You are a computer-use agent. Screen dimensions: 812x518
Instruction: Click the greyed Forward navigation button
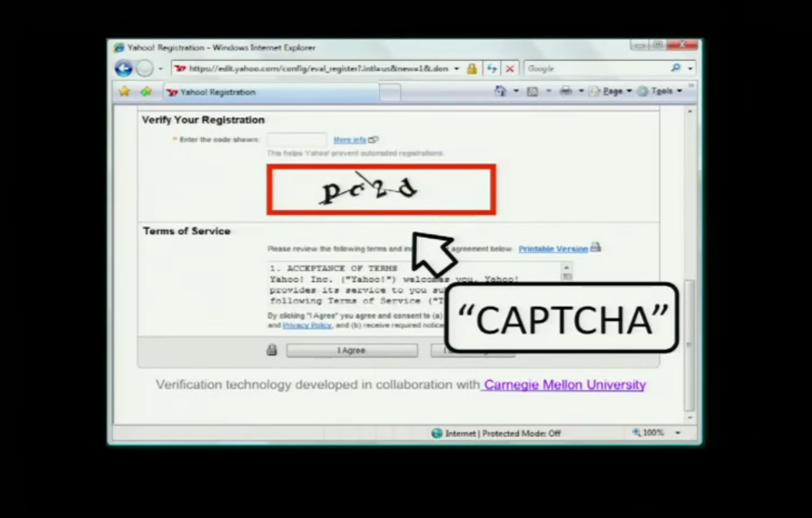click(144, 69)
